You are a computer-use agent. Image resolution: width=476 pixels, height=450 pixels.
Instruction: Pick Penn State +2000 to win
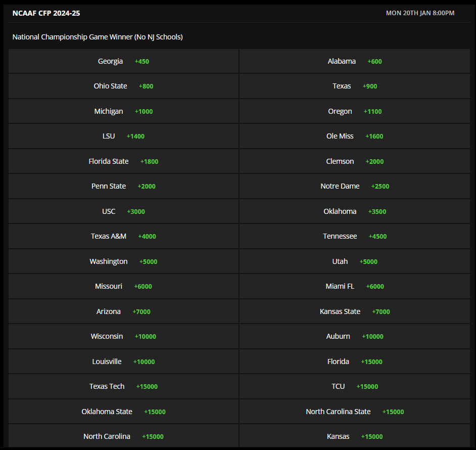[x=124, y=186]
